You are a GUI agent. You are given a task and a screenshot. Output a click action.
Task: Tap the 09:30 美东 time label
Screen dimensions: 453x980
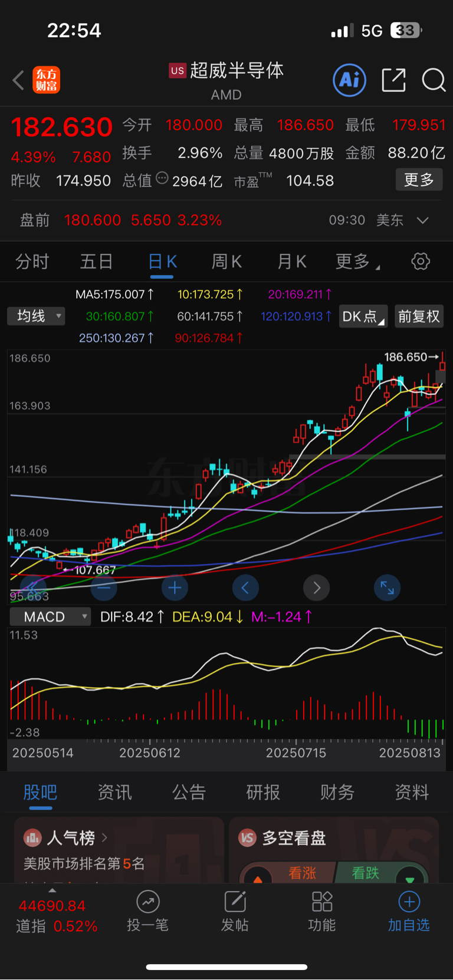366,220
